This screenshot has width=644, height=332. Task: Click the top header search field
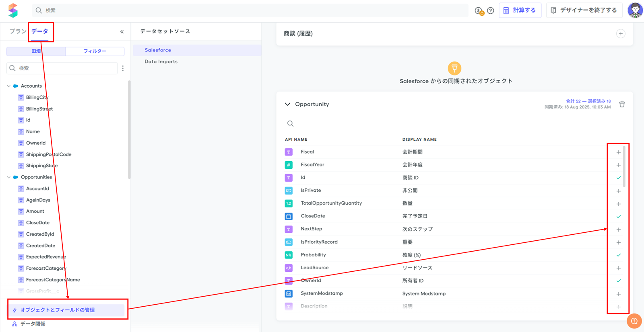pyautogui.click(x=250, y=10)
